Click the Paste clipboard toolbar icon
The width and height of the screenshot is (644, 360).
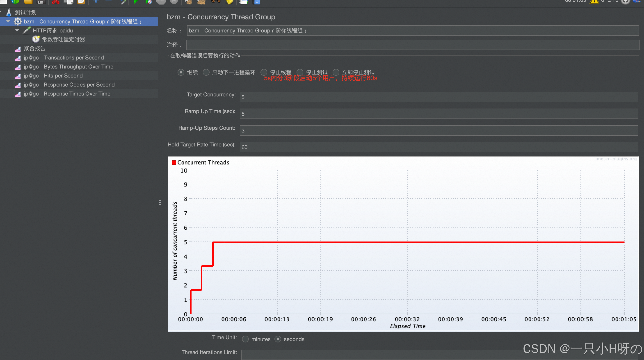coord(81,2)
